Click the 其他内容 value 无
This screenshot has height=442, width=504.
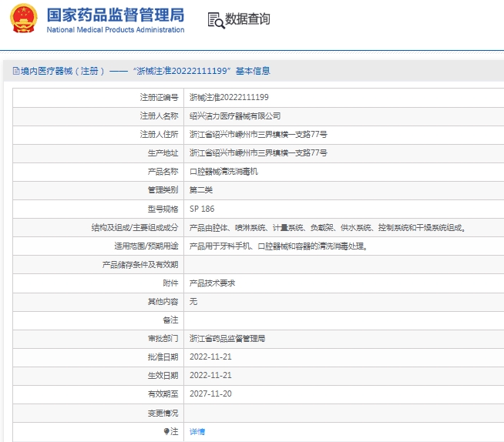(x=193, y=301)
